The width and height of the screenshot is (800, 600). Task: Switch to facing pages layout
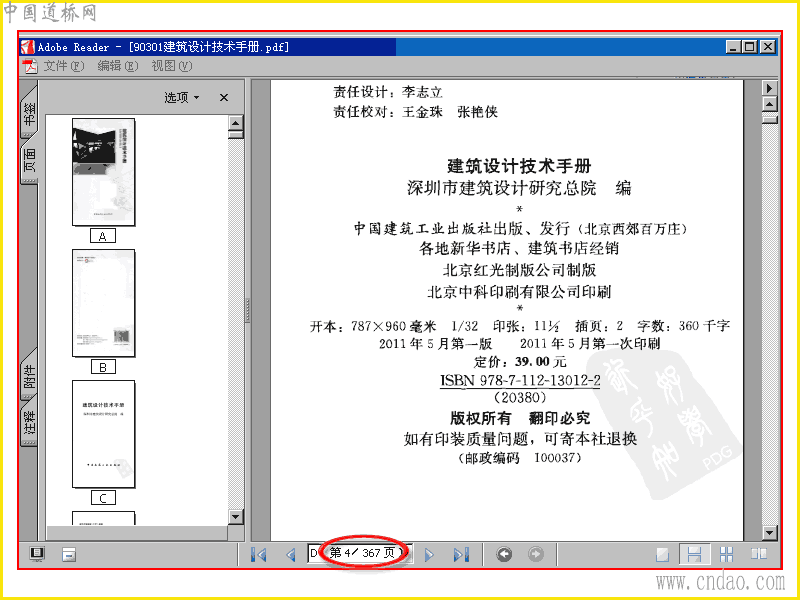(x=759, y=554)
